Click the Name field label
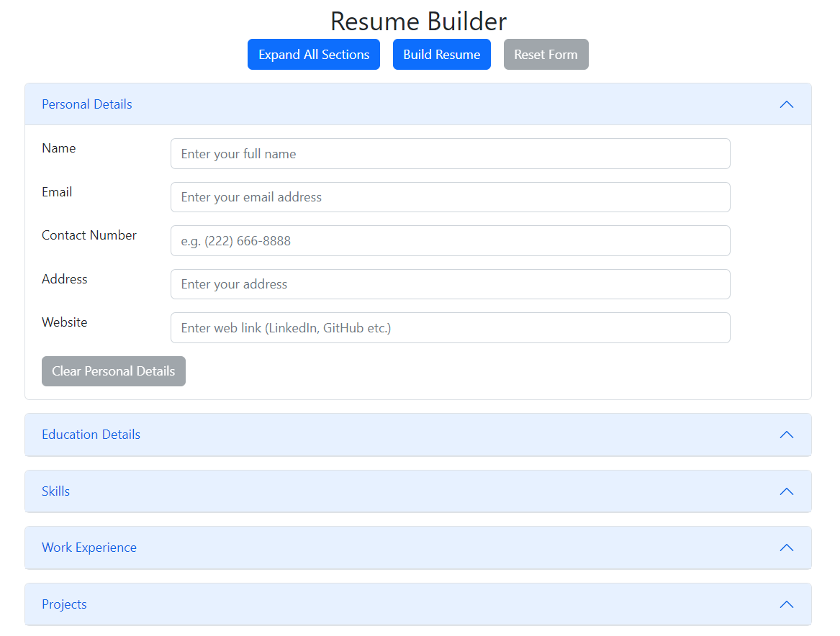 (59, 148)
